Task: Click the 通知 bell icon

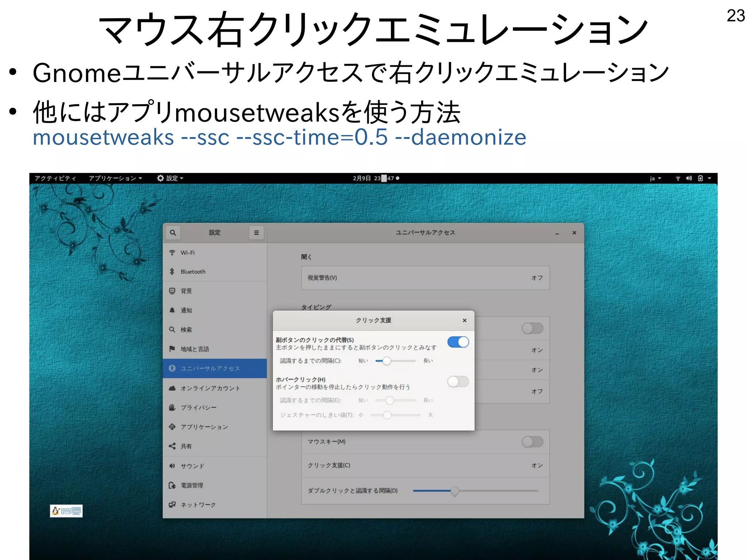Action: click(x=172, y=310)
